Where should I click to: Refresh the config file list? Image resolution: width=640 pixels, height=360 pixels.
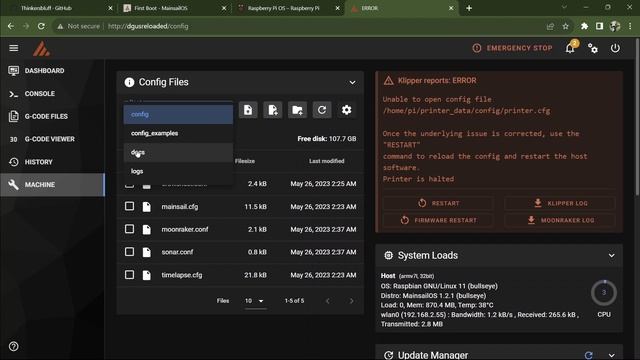coord(322,110)
